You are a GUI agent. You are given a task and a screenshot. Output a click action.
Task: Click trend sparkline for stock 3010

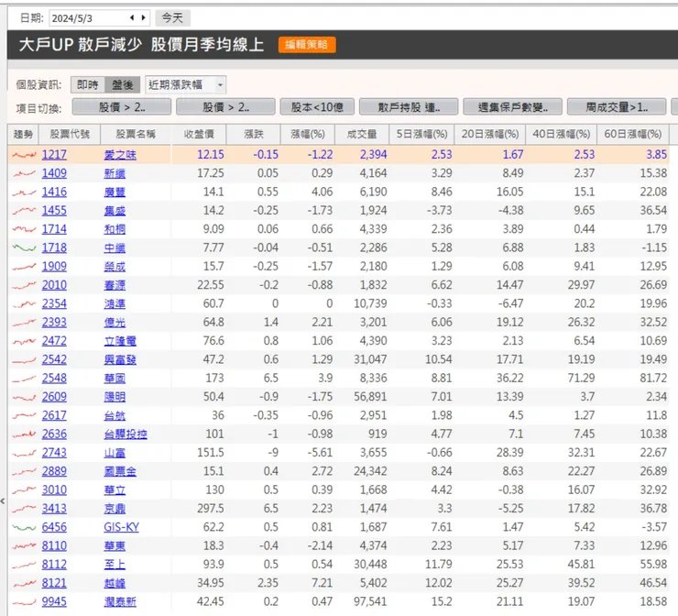[24, 490]
